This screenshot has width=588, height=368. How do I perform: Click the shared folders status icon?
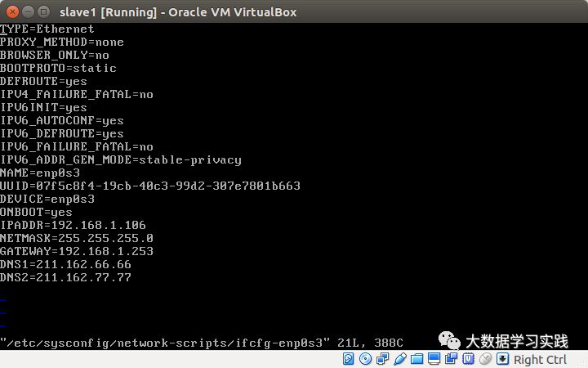416,359
